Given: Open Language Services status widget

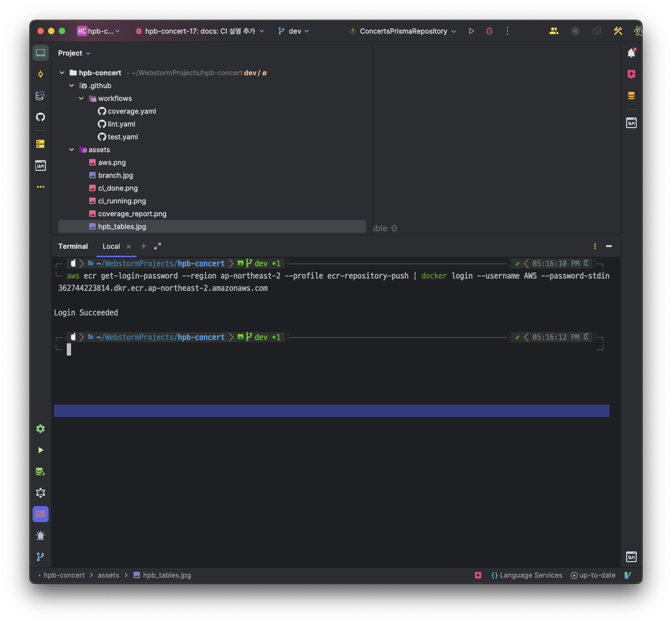Looking at the screenshot, I should pos(527,575).
